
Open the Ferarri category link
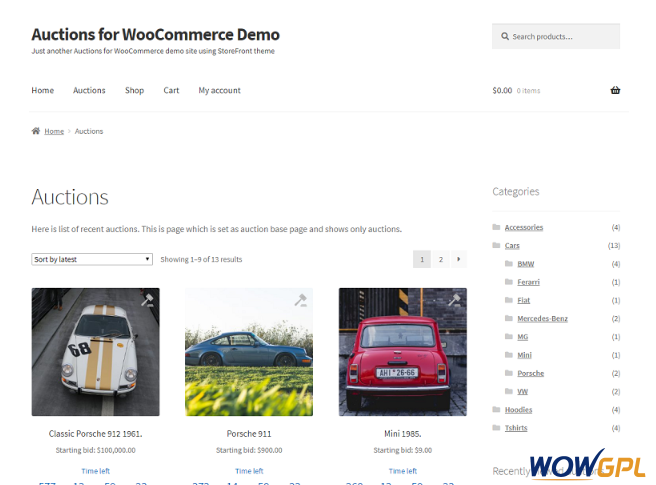(x=528, y=282)
